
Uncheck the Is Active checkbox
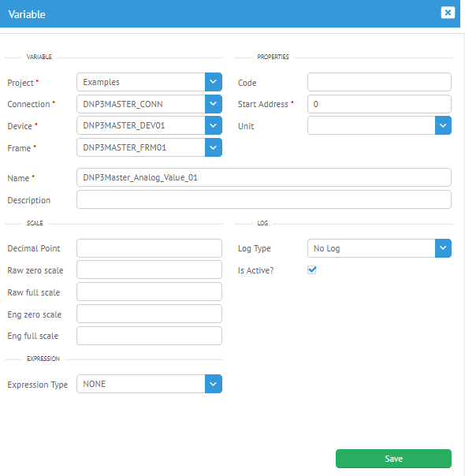pyautogui.click(x=312, y=270)
